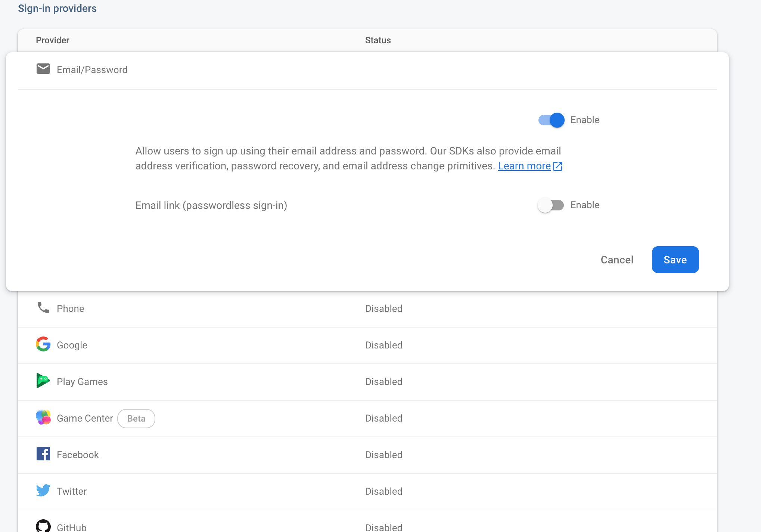
Task: Open the Google provider row
Action: (x=367, y=345)
